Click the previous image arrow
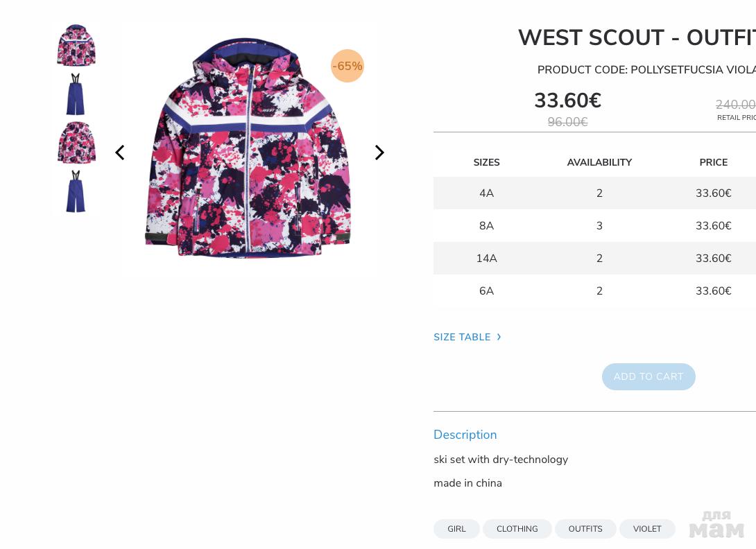This screenshot has width=756, height=549. point(120,152)
